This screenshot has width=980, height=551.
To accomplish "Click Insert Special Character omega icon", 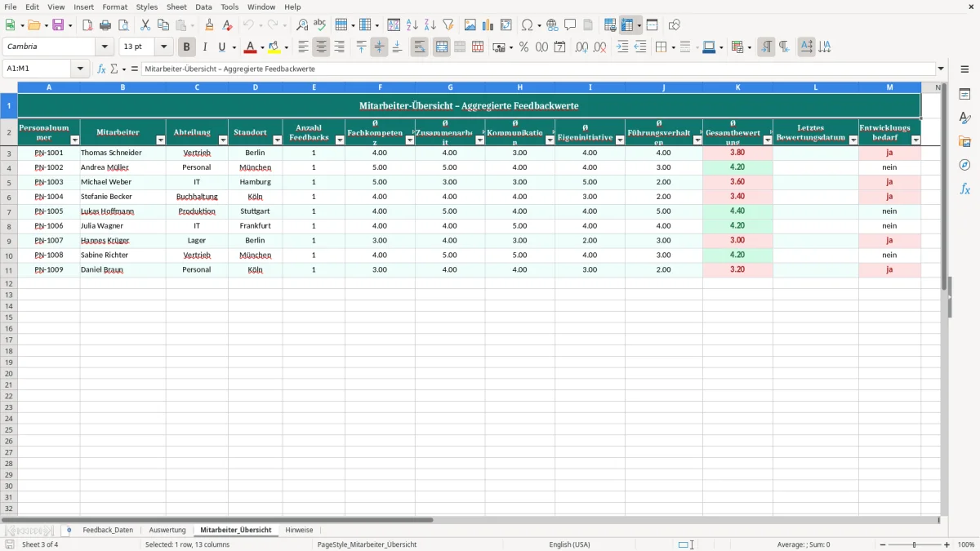I will [x=528, y=25].
